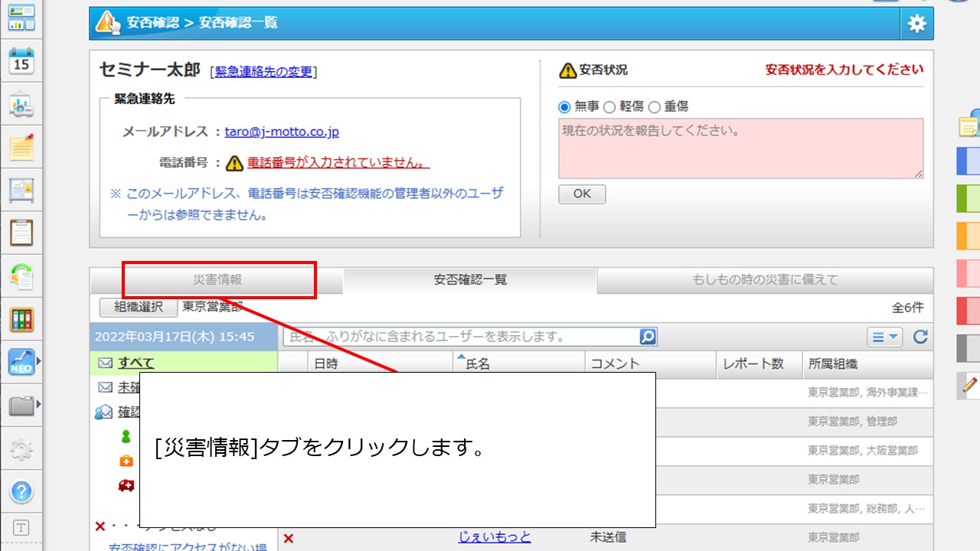
Task: Click the 所属組織 column header
Action: pos(867,364)
